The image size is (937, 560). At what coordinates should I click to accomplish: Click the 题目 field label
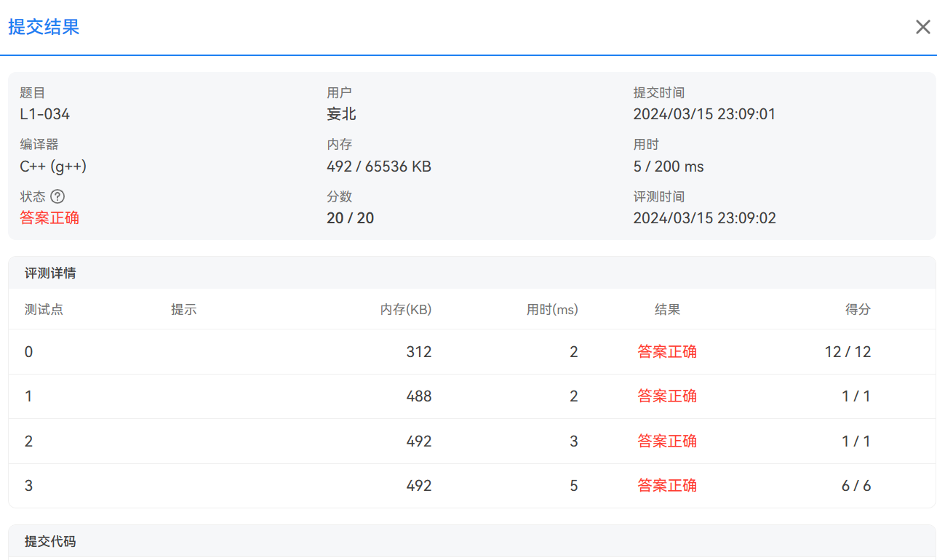[x=33, y=93]
